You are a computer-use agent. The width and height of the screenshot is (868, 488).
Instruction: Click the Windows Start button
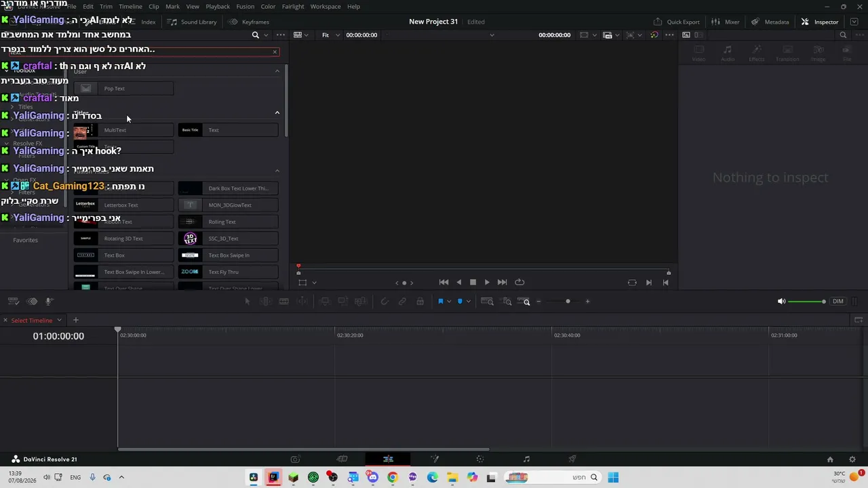613,477
